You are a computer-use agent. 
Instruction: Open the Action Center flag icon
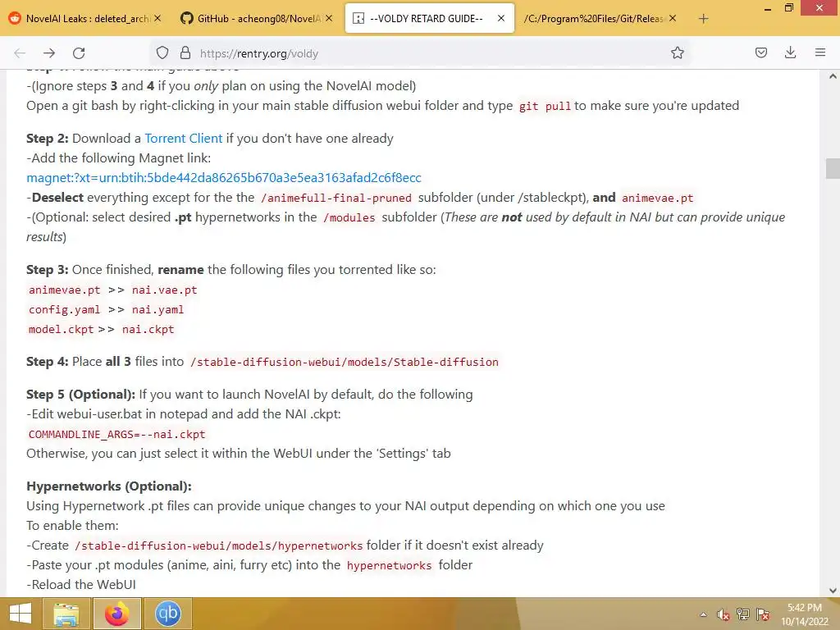pos(763,614)
